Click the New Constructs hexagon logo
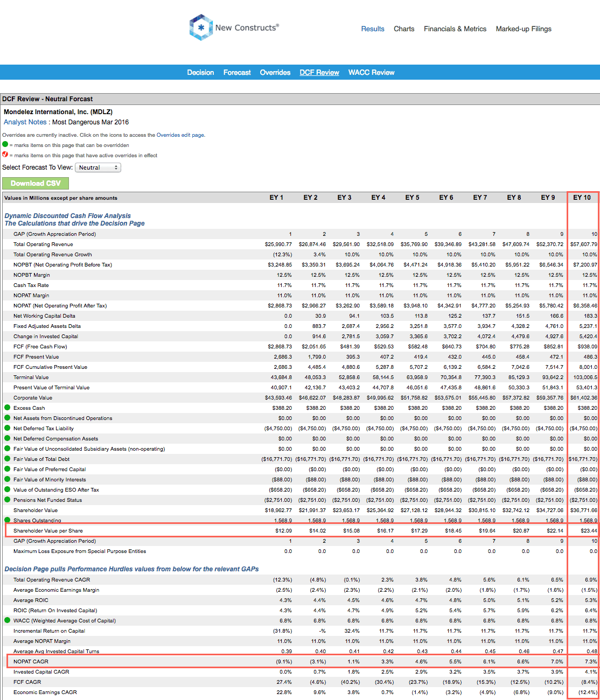The width and height of the screenshot is (600, 700). tap(201, 27)
